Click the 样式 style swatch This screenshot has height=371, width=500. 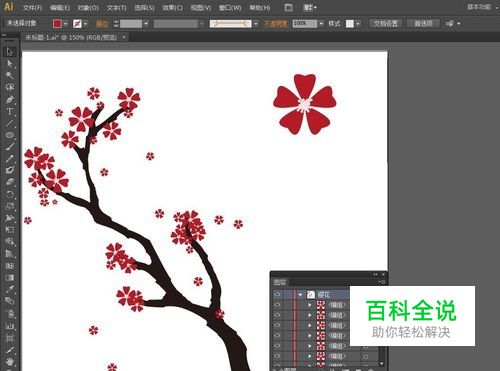click(x=350, y=24)
